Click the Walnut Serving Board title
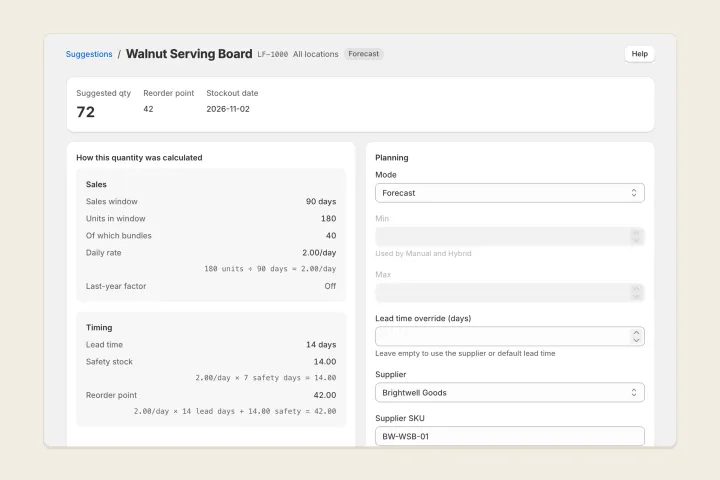 click(x=189, y=54)
